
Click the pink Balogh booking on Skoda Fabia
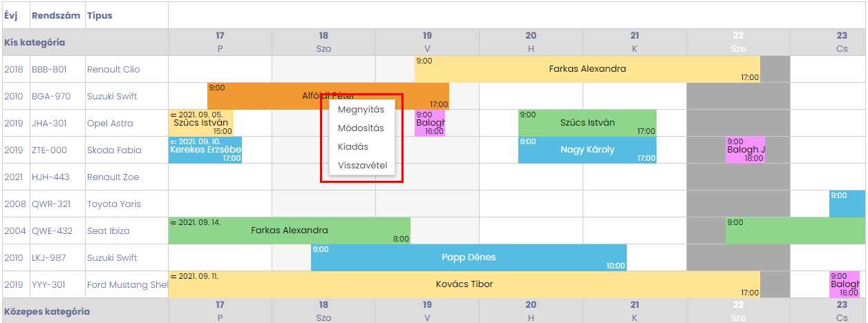point(745,150)
